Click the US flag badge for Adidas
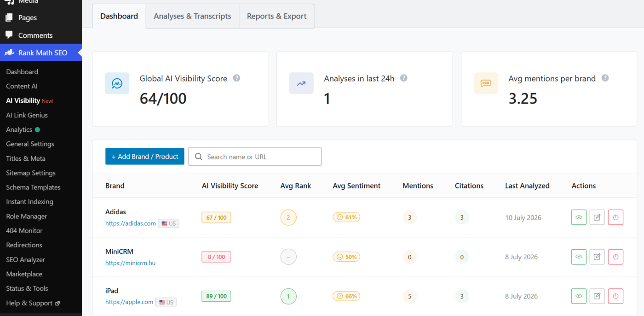The height and width of the screenshot is (316, 644). (x=168, y=223)
